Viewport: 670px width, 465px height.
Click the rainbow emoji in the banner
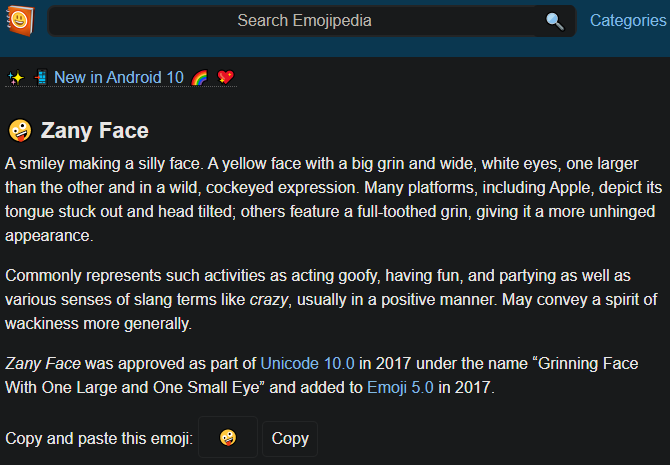coord(199,77)
